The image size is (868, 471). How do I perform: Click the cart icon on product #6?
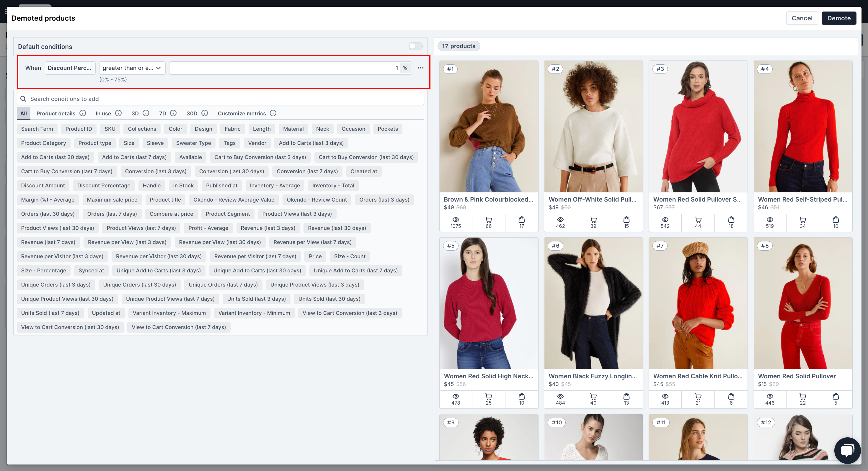pyautogui.click(x=593, y=396)
